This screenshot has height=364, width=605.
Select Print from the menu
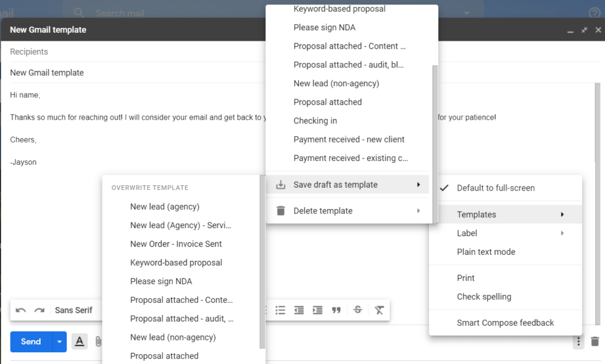(x=465, y=278)
